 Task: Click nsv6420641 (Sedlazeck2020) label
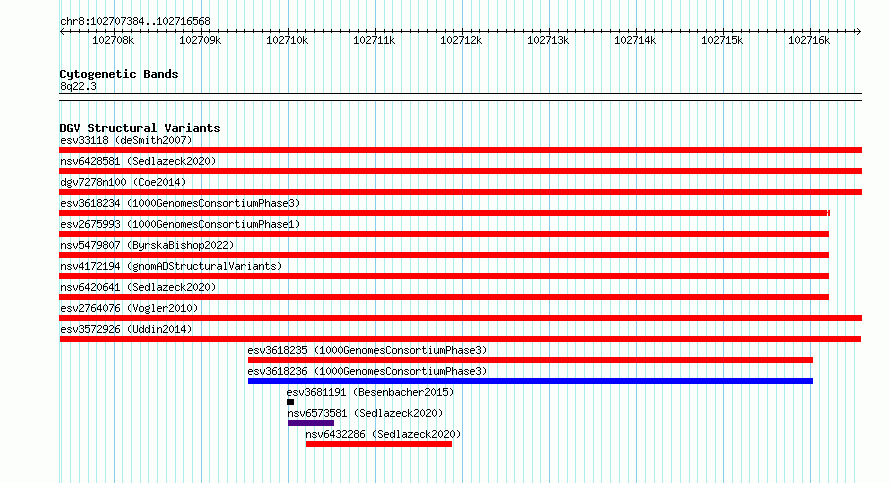click(138, 287)
